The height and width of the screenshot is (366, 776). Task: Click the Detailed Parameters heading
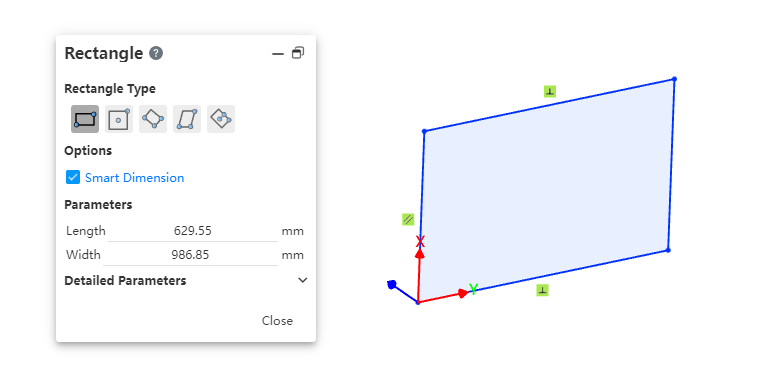pyautogui.click(x=125, y=280)
